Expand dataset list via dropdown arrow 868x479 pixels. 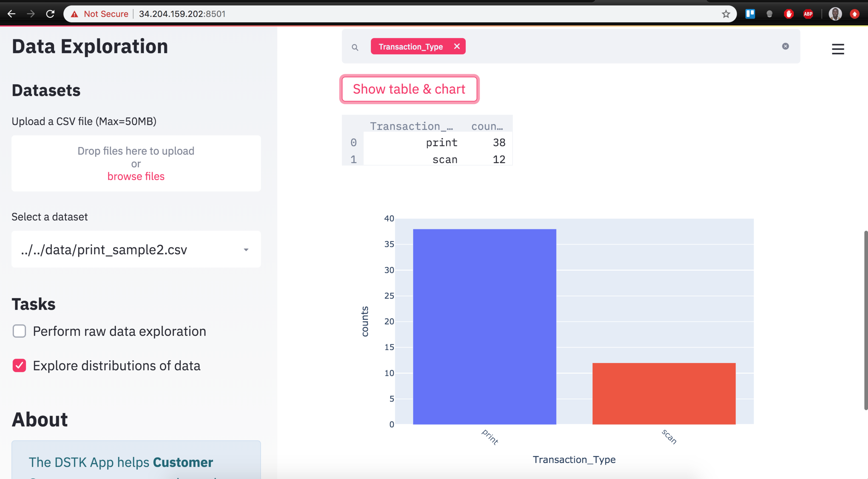[246, 249]
